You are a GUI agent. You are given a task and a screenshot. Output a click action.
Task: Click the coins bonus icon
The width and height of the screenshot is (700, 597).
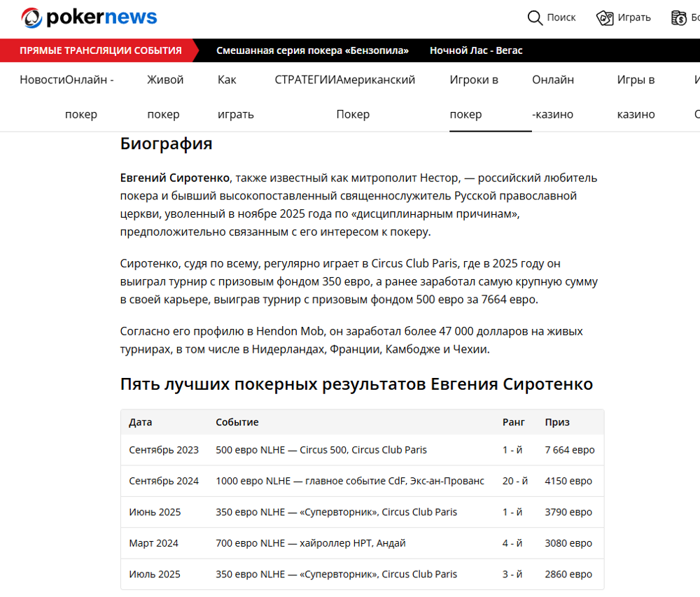pos(679,17)
